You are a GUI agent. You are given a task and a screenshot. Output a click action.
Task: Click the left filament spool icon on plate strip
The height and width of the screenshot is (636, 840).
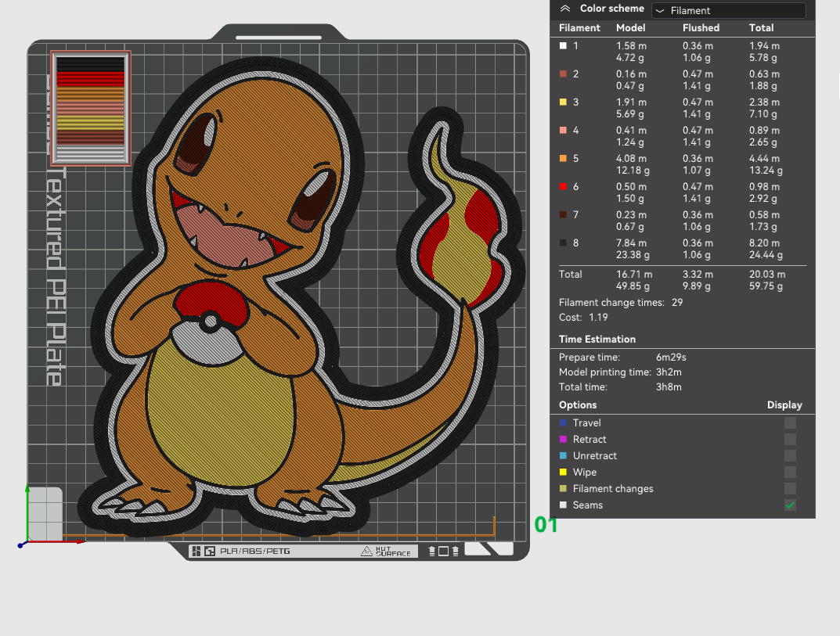coord(431,551)
